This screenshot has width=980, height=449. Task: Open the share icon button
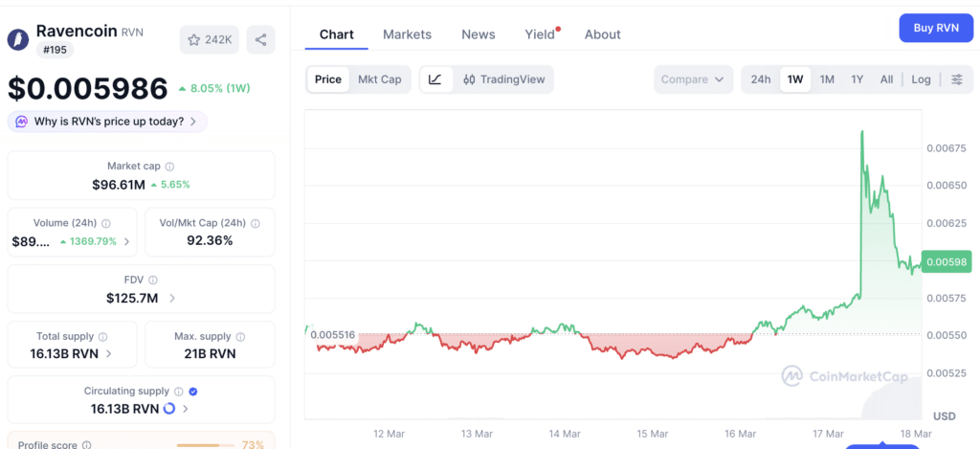[260, 40]
